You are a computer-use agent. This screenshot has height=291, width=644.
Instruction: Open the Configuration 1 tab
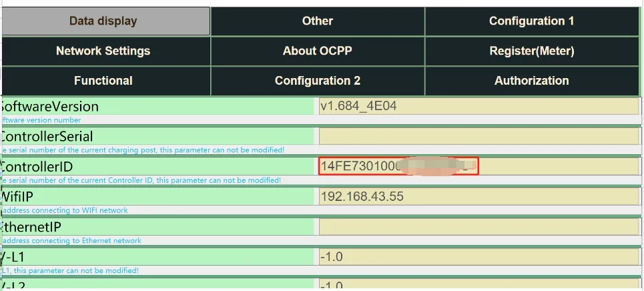[531, 21]
